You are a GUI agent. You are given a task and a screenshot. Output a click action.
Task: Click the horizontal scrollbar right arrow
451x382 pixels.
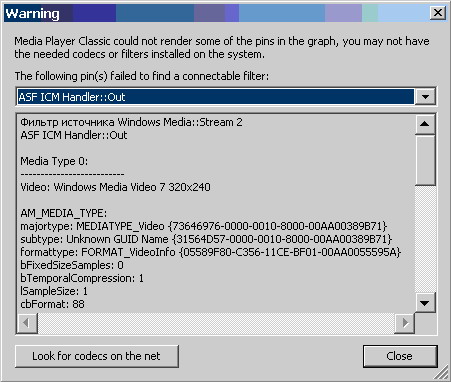405,323
